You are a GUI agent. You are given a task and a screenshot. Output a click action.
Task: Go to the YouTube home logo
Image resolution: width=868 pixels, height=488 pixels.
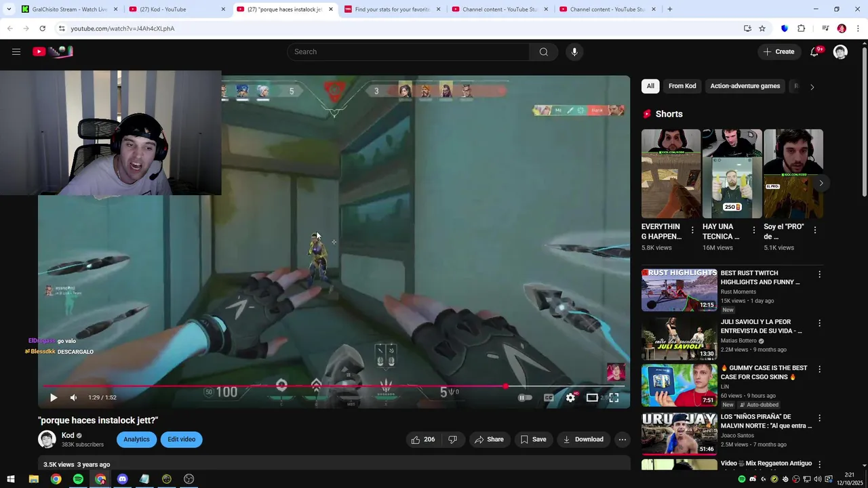[53, 52]
